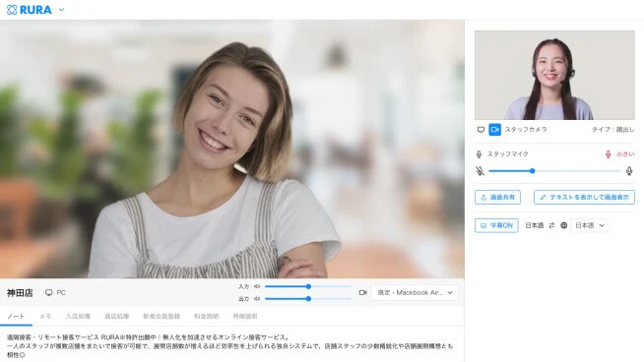This screenshot has height=362, width=644.
Task: Click the microphone icon right of mic slider
Action: point(629,171)
